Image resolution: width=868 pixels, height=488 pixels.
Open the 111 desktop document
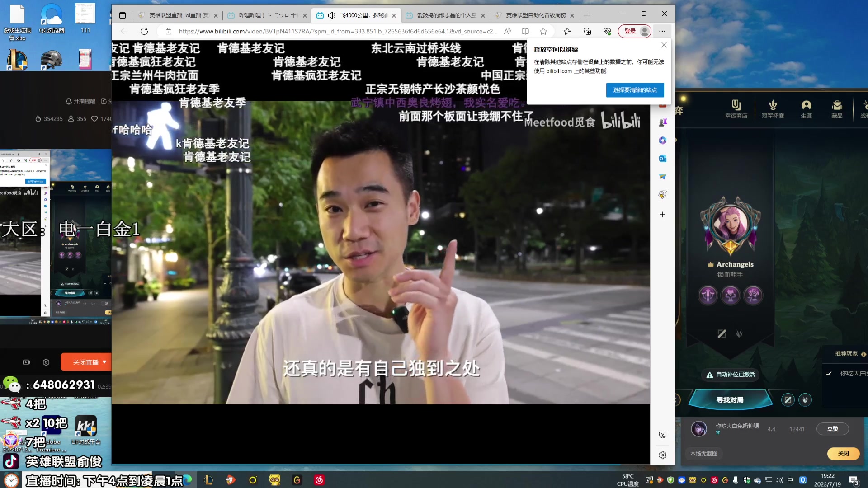[x=85, y=18]
